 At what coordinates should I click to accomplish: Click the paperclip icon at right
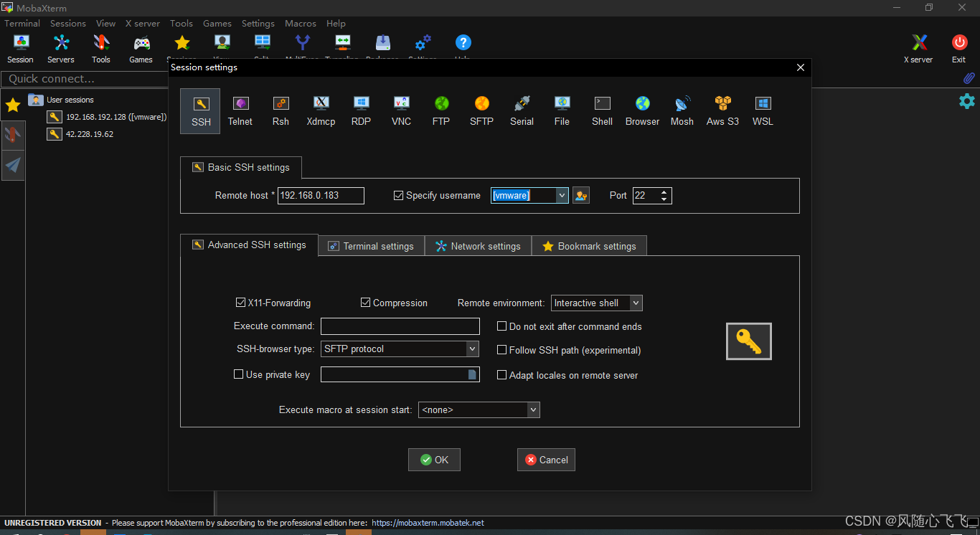pos(969,78)
